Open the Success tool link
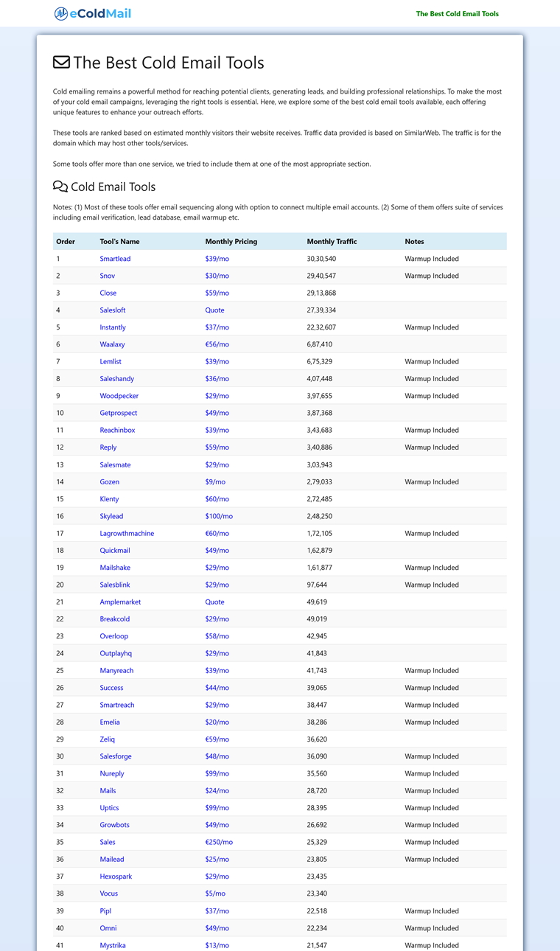This screenshot has width=560, height=951. [x=112, y=688]
